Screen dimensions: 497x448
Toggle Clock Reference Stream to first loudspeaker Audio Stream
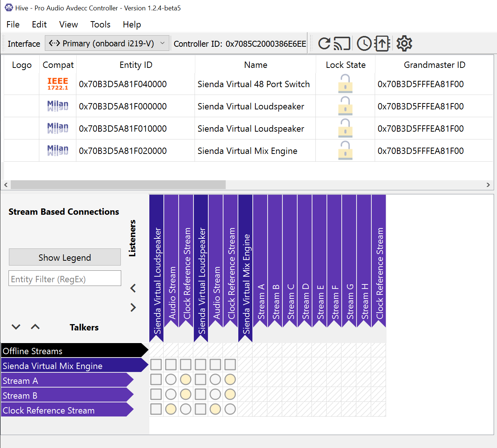(171, 409)
